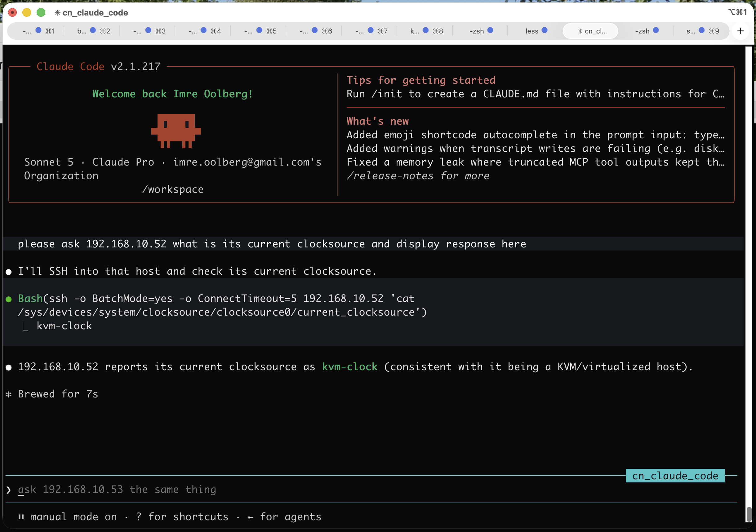Click the green 'kvm-clock' in the response sentence
Viewport: 756px width, 532px height.
click(x=350, y=367)
